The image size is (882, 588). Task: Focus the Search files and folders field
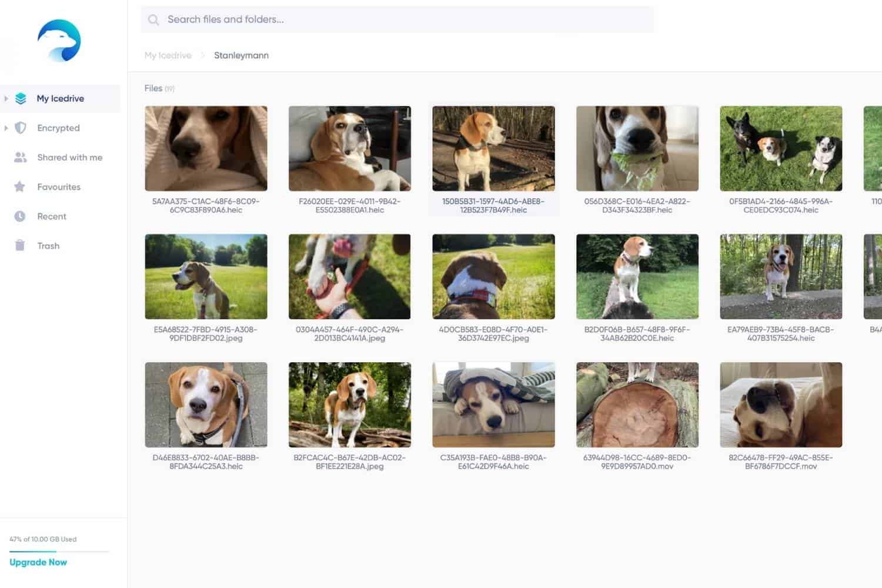click(x=397, y=19)
